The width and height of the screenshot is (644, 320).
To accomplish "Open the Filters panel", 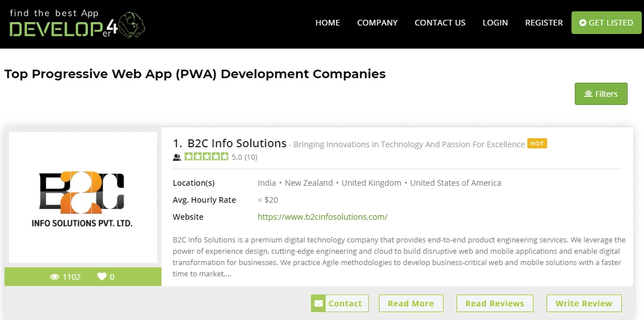I will coord(601,93).
